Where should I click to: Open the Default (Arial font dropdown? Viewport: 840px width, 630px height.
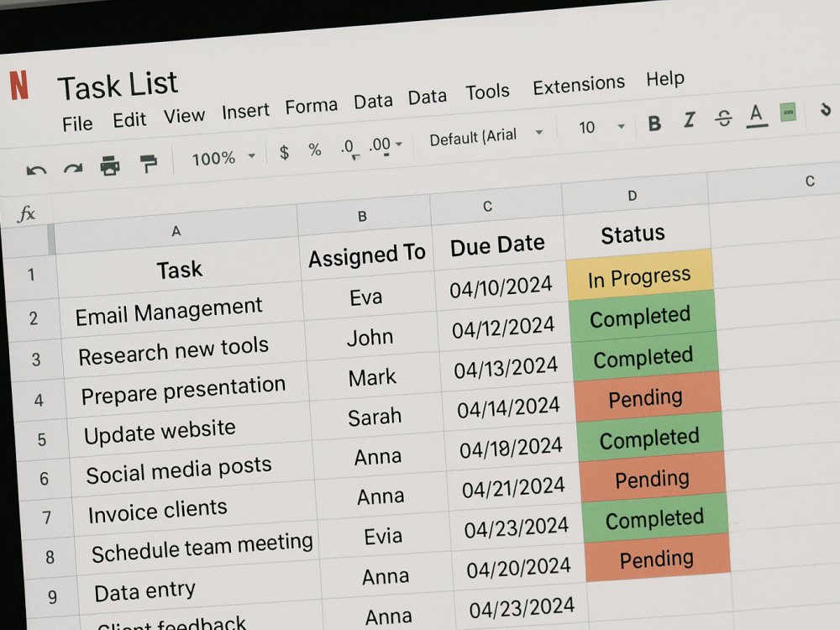coord(486,137)
